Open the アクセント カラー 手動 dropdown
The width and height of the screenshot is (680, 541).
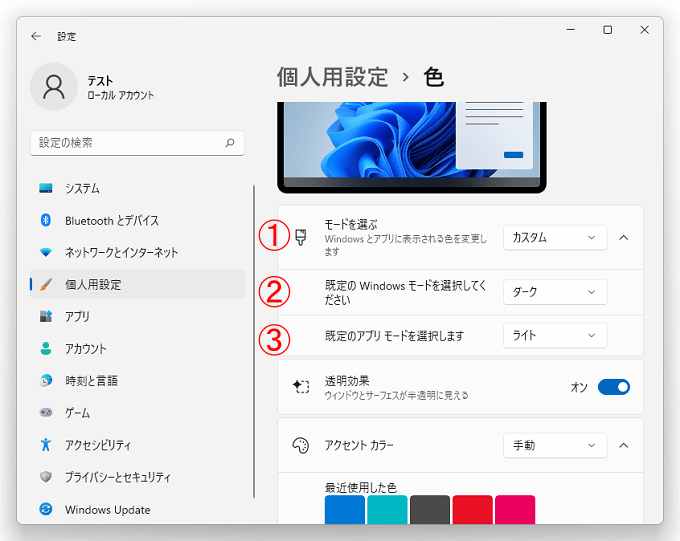point(555,445)
